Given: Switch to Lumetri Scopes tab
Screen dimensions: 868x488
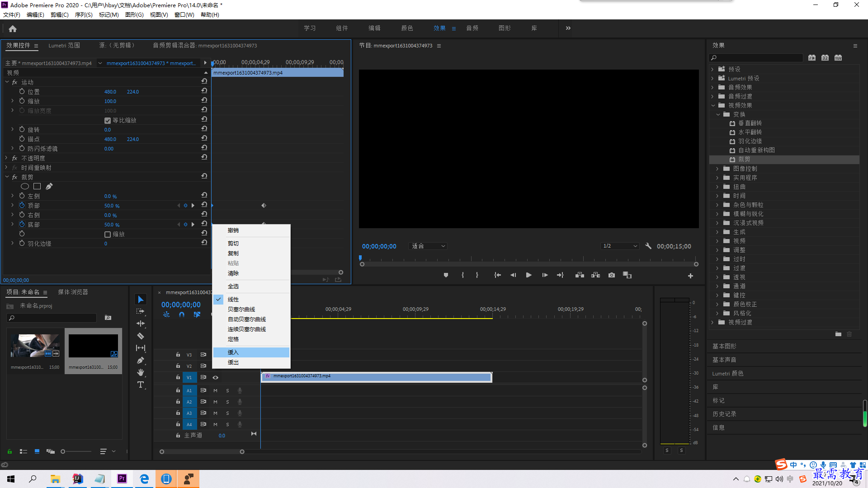Looking at the screenshot, I should pyautogui.click(x=64, y=46).
